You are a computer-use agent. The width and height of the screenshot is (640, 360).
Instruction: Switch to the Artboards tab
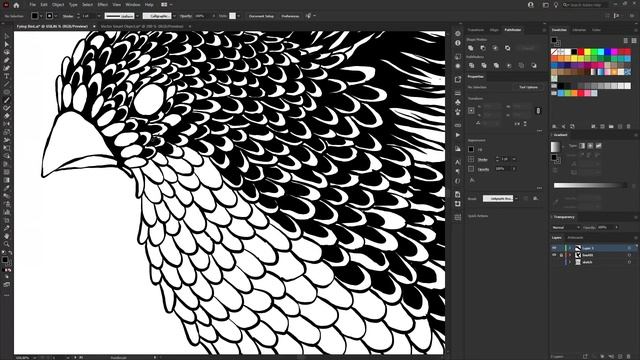pos(575,238)
